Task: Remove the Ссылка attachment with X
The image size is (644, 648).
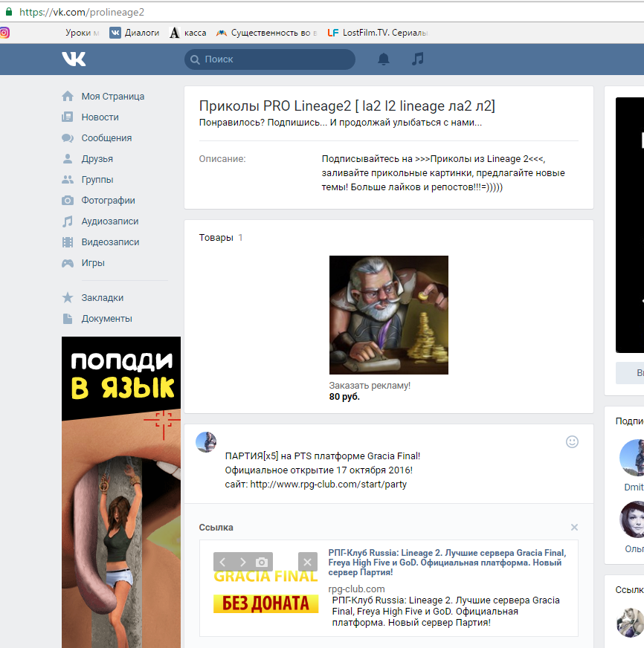Action: [574, 528]
